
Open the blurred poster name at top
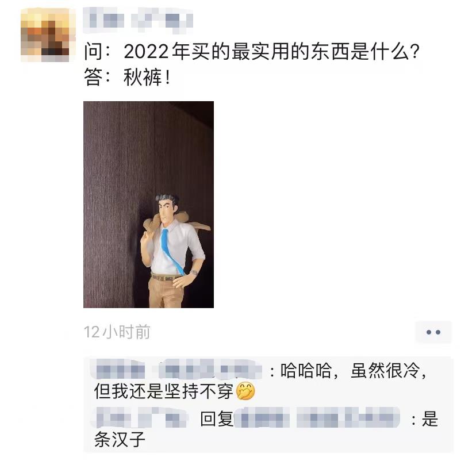click(x=138, y=20)
